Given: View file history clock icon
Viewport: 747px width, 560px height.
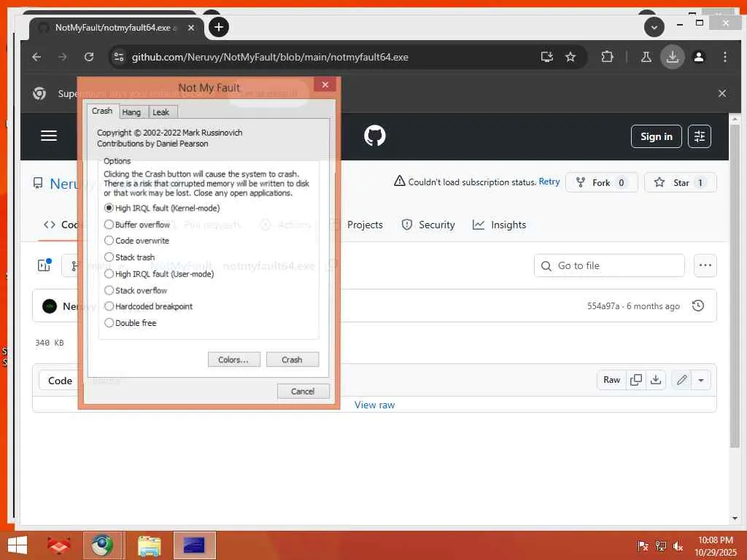Looking at the screenshot, I should pyautogui.click(x=698, y=306).
